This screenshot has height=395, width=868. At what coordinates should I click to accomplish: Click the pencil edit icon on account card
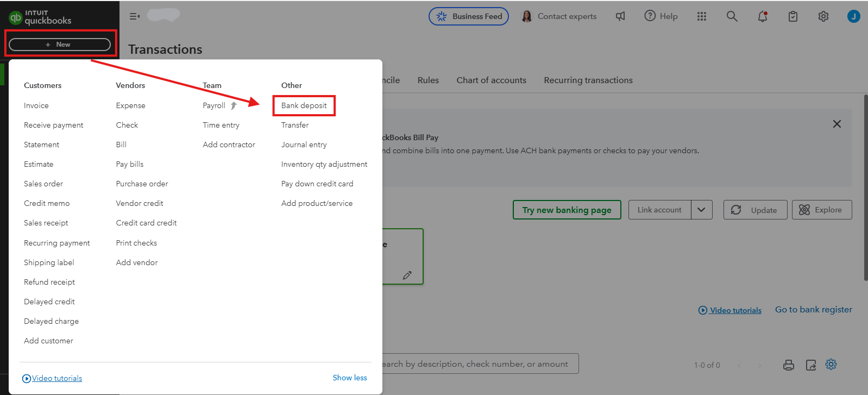pos(407,275)
